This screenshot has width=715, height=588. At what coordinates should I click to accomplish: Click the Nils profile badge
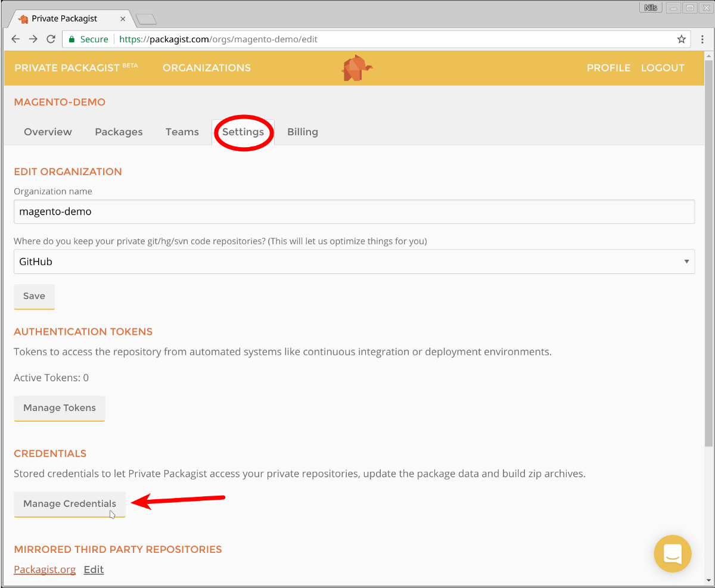650,8
